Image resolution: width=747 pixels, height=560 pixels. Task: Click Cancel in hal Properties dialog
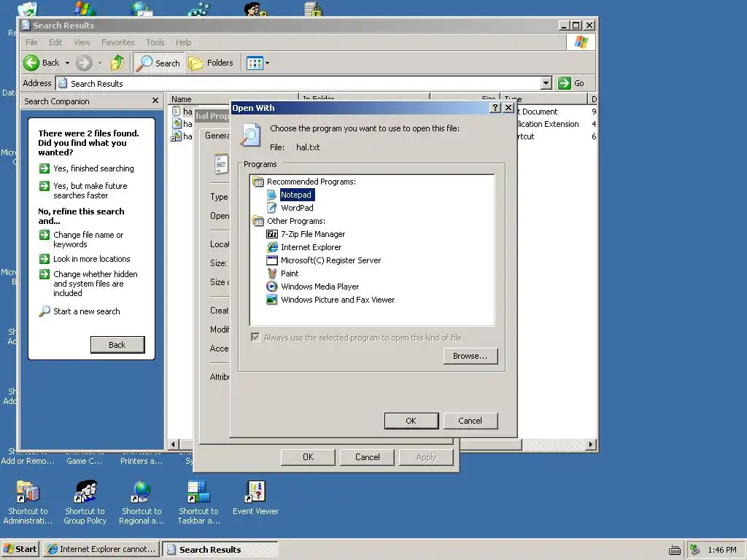click(x=368, y=457)
